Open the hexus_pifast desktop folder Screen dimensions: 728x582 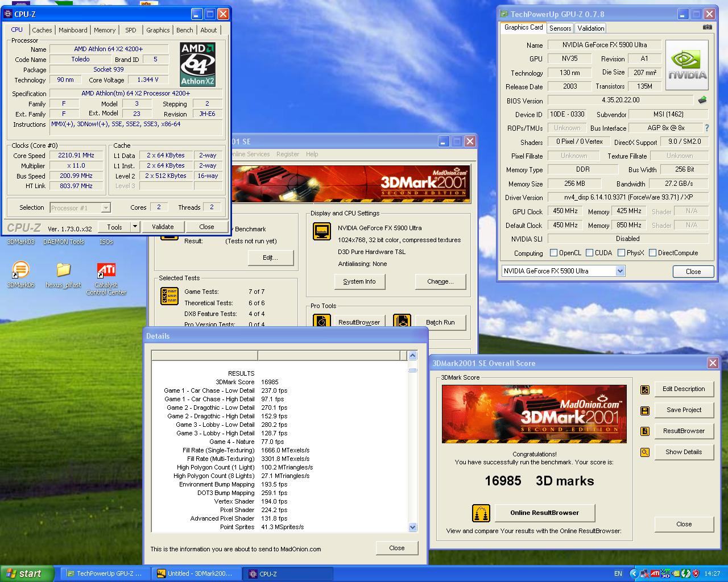[x=63, y=275]
